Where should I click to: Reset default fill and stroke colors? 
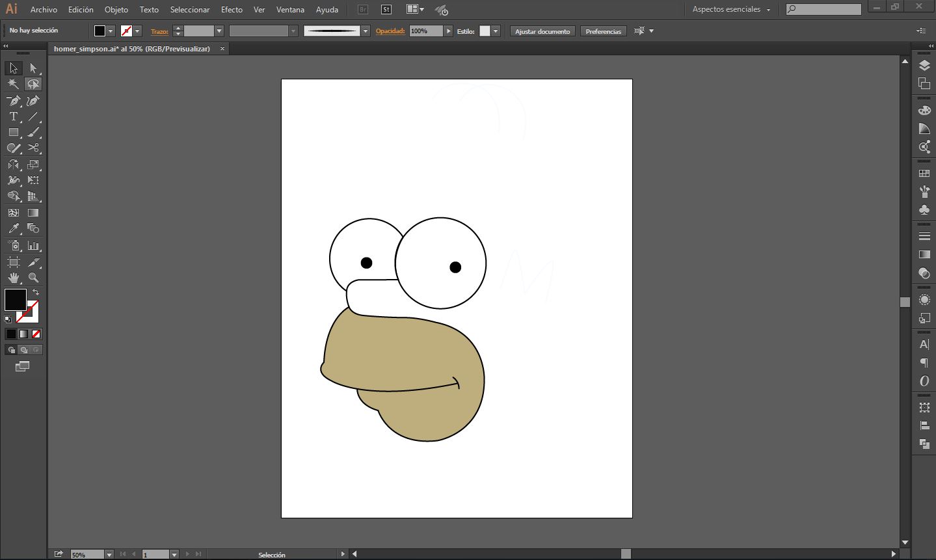point(8,319)
